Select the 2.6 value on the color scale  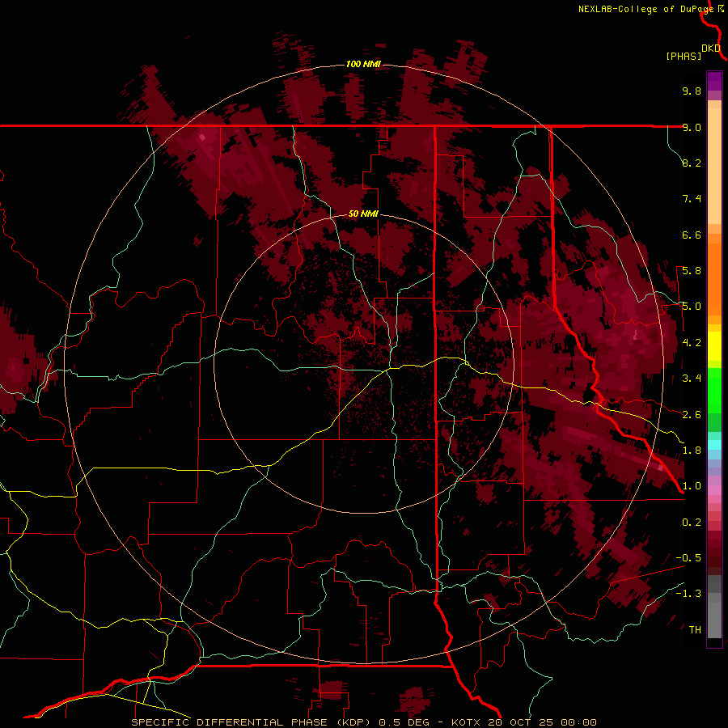692,414
